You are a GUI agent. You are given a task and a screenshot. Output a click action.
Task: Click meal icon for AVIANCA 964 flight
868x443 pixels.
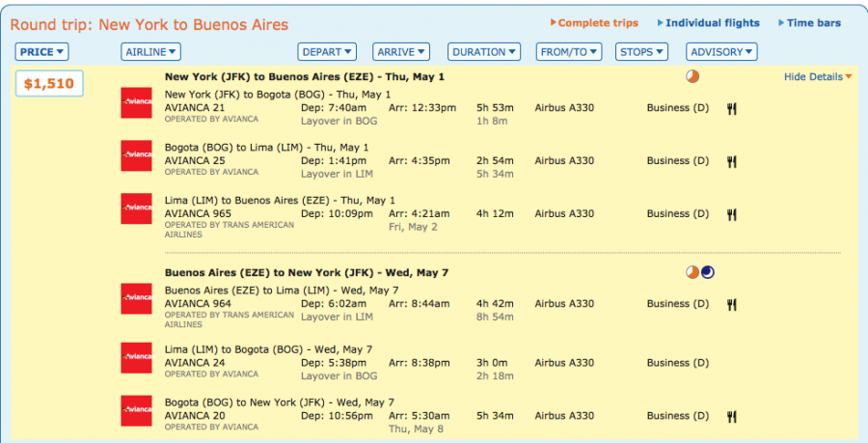click(x=732, y=305)
